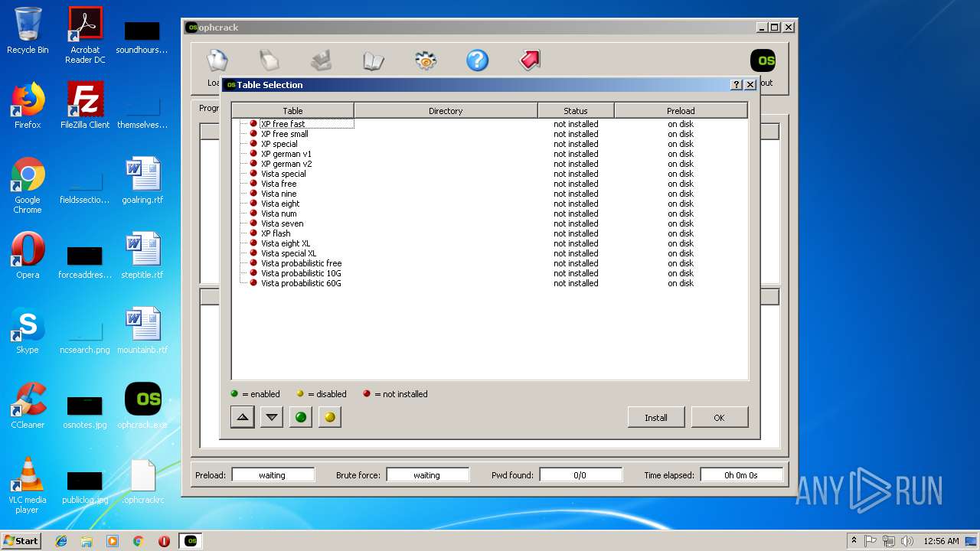Open CCleaner desktop shortcut

(28, 406)
